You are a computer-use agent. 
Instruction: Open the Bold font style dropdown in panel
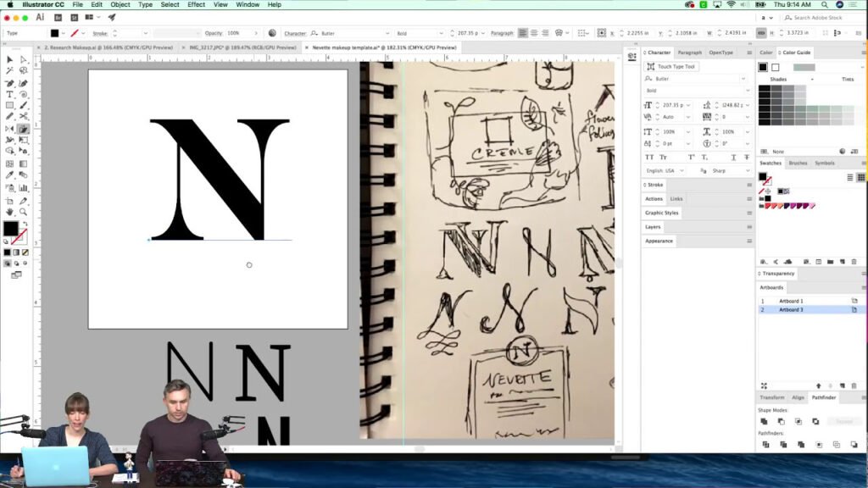click(x=748, y=90)
